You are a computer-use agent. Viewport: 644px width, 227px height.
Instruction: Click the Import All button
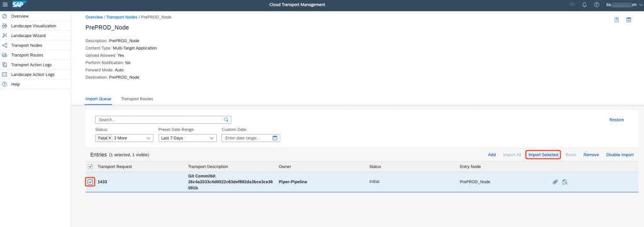coord(512,155)
